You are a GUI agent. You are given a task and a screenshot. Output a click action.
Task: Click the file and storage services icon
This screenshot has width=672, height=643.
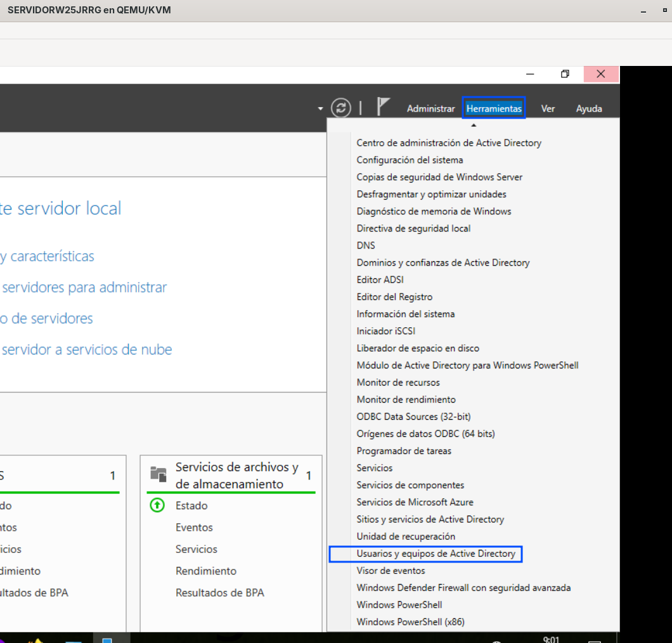coord(158,474)
